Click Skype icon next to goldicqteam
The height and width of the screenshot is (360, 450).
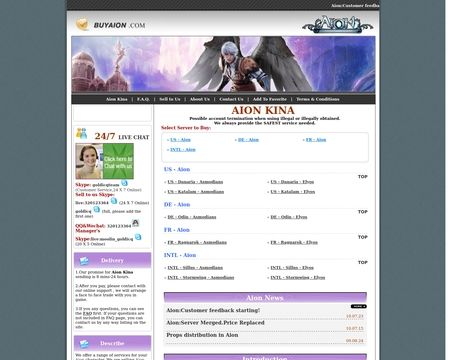click(124, 183)
